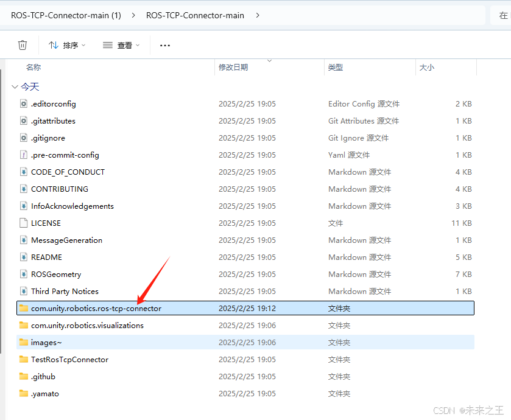
Task: Click the .yamato folder icon
Action: 24,393
